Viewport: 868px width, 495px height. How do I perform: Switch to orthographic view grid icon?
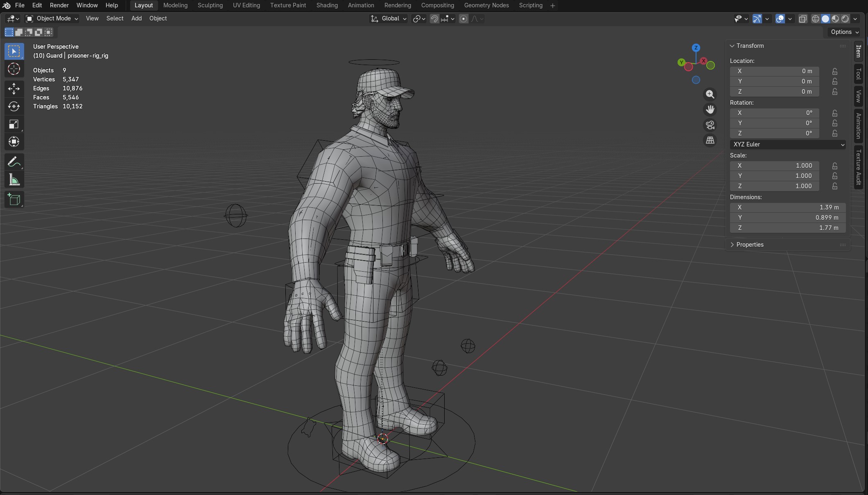coord(710,140)
